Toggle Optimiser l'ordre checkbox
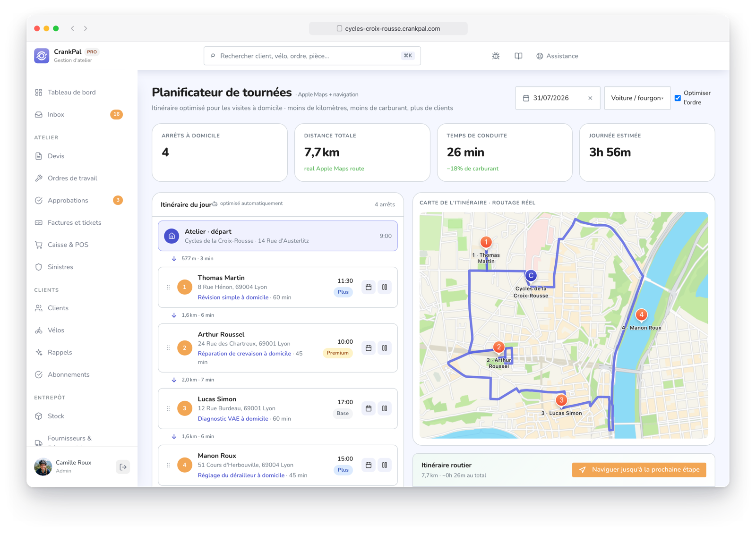This screenshot has height=534, width=756. tap(678, 98)
